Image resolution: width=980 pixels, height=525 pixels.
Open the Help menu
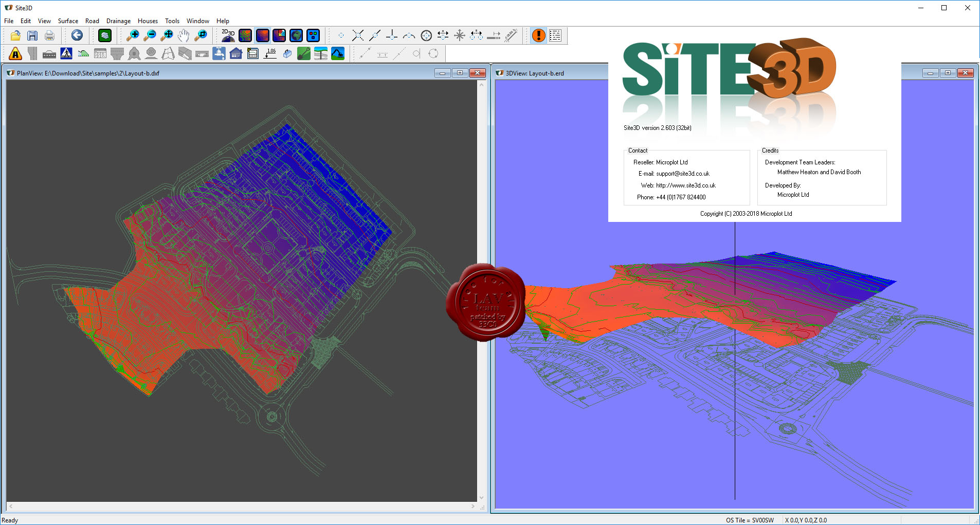point(223,21)
